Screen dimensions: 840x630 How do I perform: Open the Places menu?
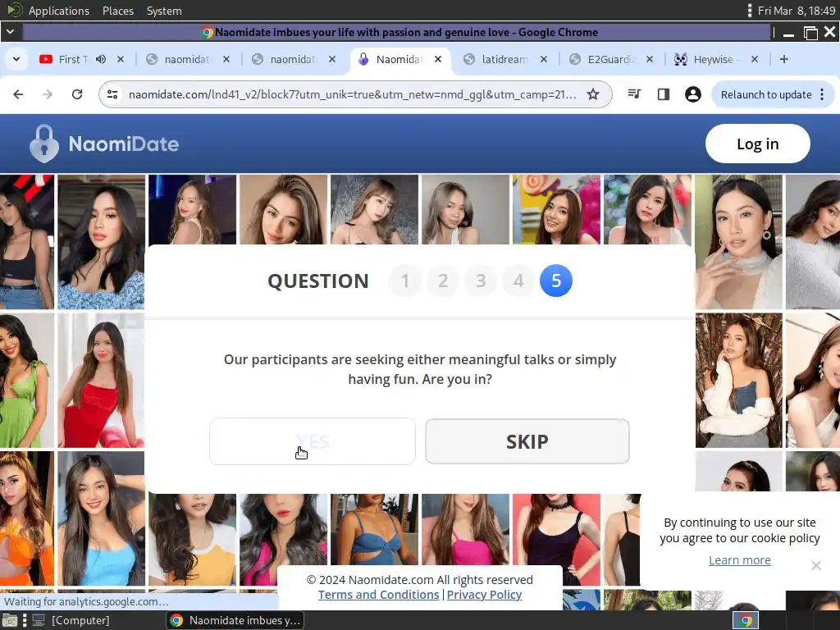click(x=118, y=11)
